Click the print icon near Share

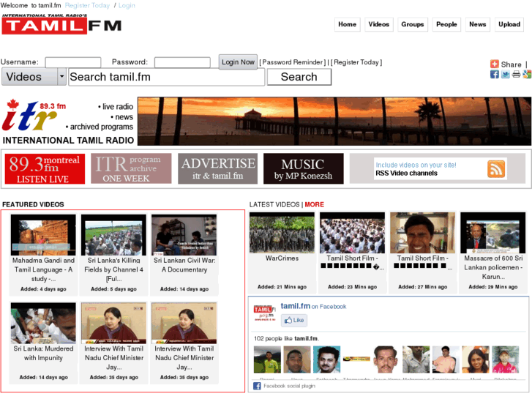[516, 74]
